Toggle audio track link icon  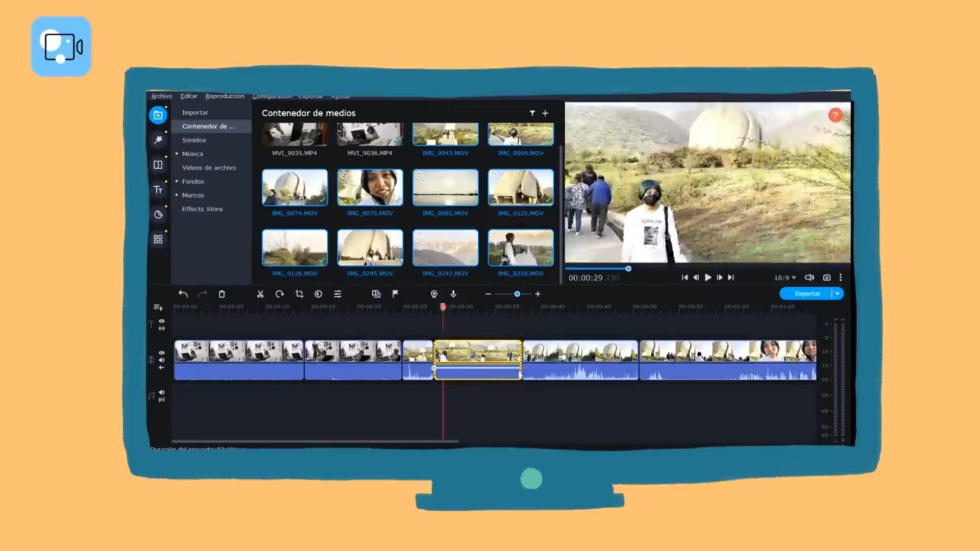162,400
